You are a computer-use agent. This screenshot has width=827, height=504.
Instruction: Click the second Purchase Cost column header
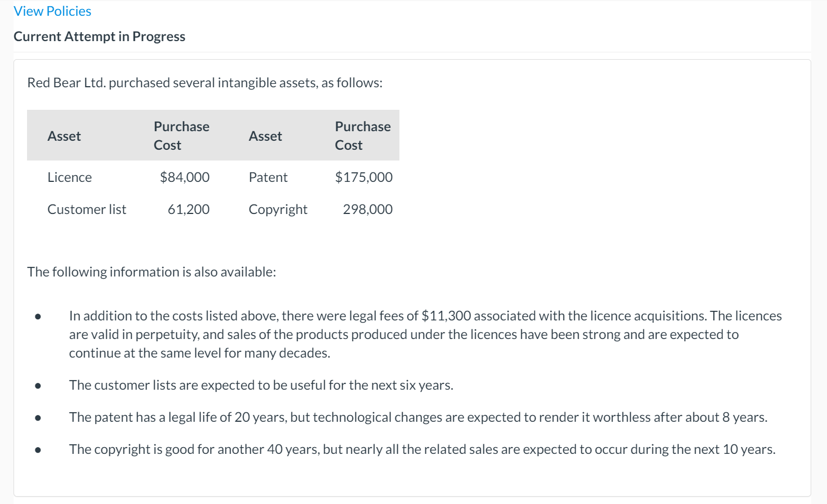tap(362, 136)
